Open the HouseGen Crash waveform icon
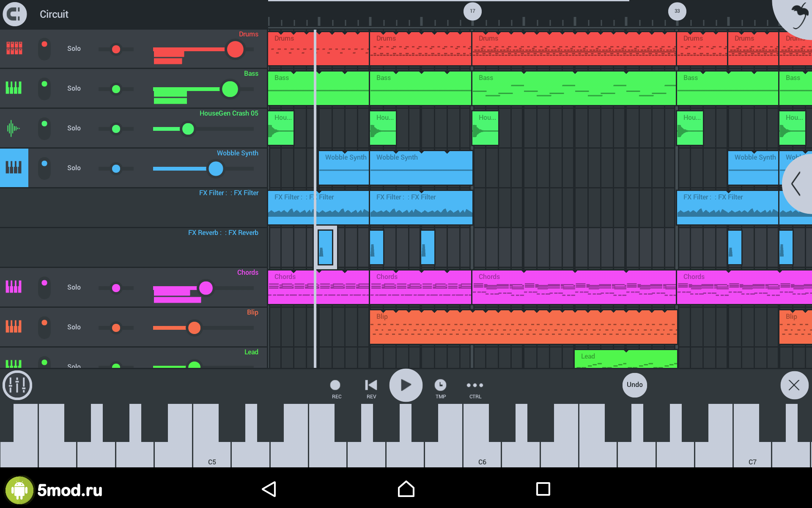Viewport: 812px width, 508px height. 14,128
